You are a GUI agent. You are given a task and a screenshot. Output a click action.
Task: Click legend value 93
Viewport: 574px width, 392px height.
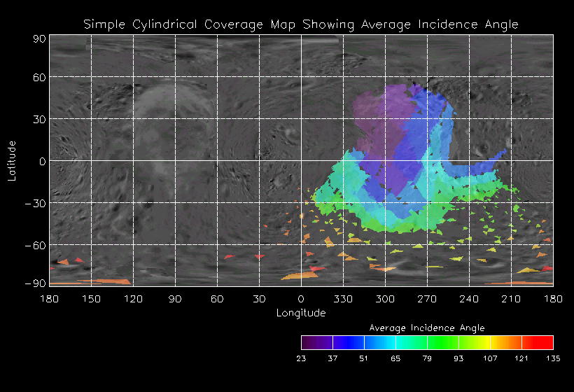coord(458,358)
